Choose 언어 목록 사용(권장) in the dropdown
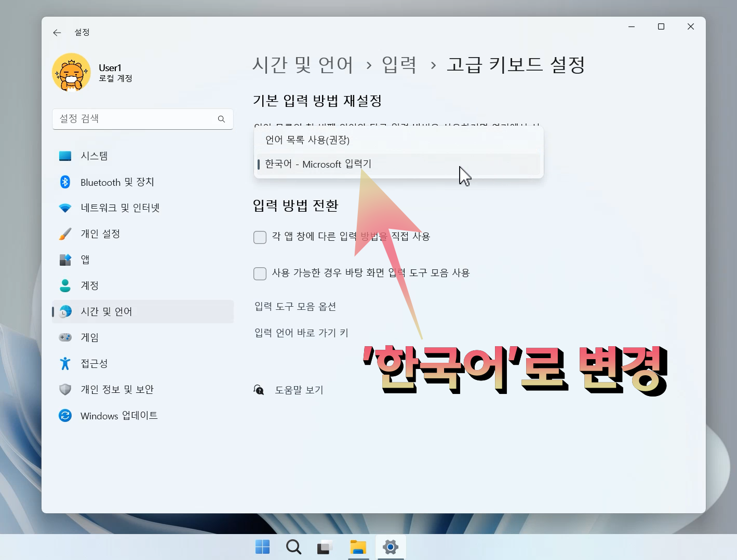The height and width of the screenshot is (560, 737). click(x=398, y=140)
